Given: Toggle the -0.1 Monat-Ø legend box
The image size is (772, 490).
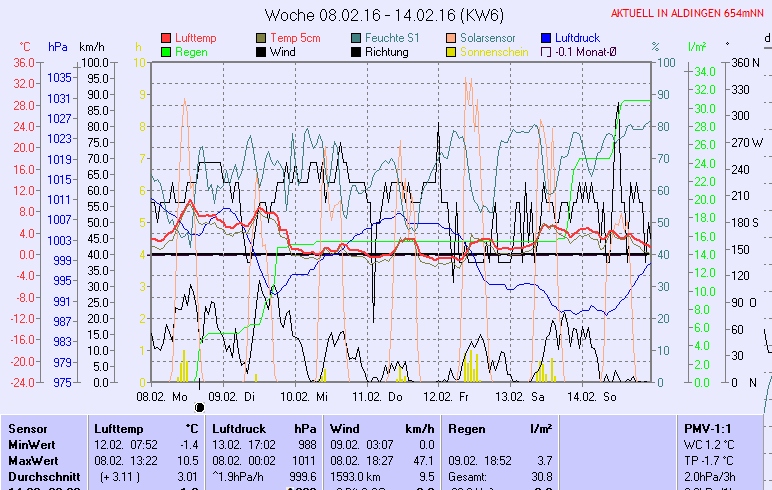Looking at the screenshot, I should point(546,52).
